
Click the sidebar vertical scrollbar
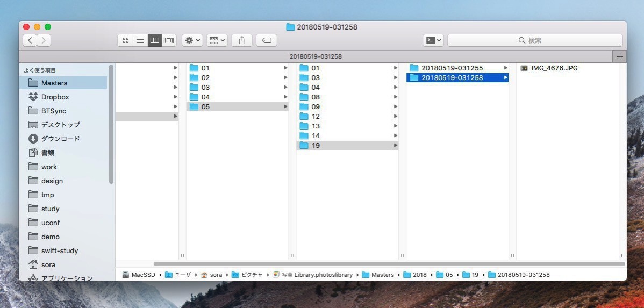coord(111,124)
